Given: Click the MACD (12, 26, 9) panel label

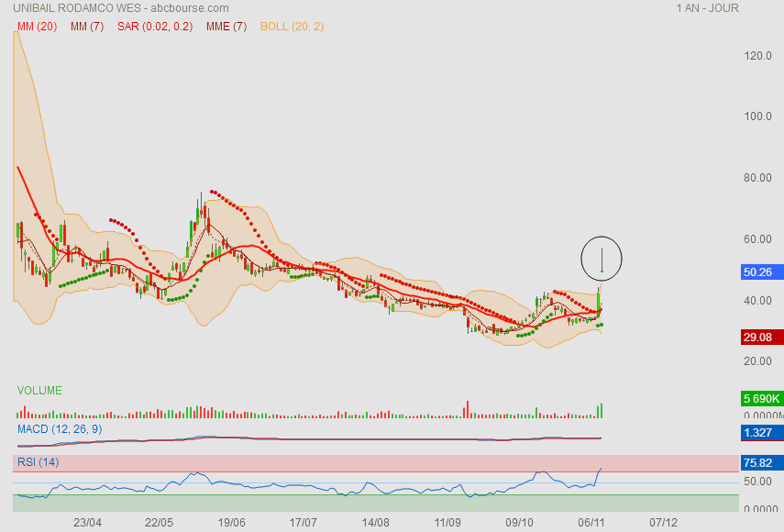Looking at the screenshot, I should [60, 429].
